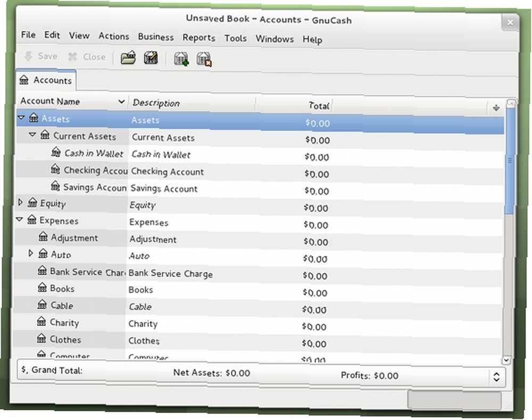This screenshot has width=532, height=420.
Task: Click the bank icon beside Adjustment
Action: (43, 237)
